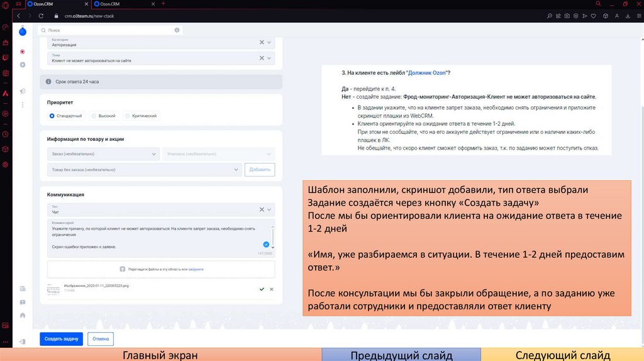Expand the Тема dropdown arrow
This screenshot has width=644, height=361.
pyautogui.click(x=269, y=58)
